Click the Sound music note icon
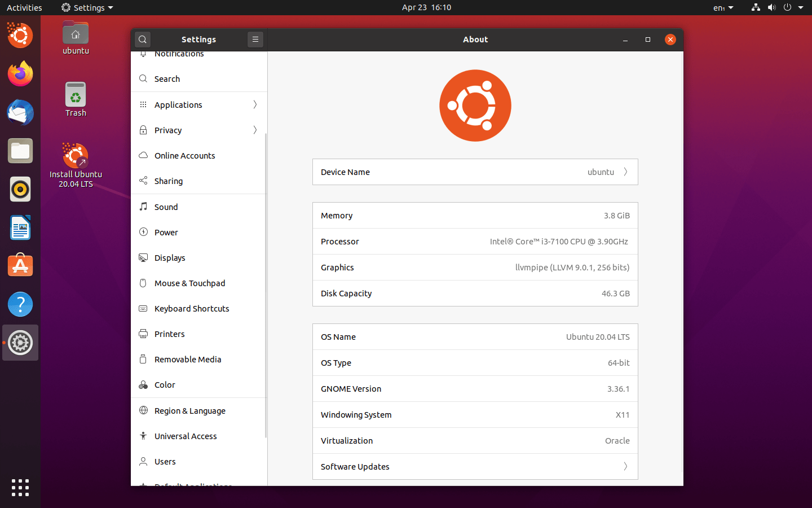 [143, 207]
